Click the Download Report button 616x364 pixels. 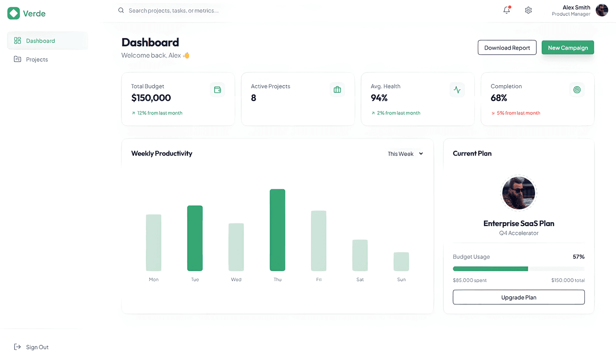click(507, 47)
